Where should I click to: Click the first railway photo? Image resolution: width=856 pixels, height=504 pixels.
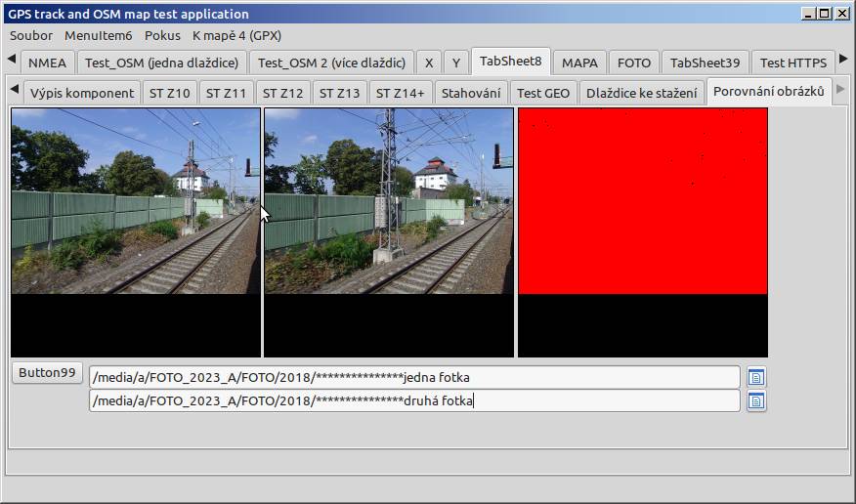tap(136, 232)
